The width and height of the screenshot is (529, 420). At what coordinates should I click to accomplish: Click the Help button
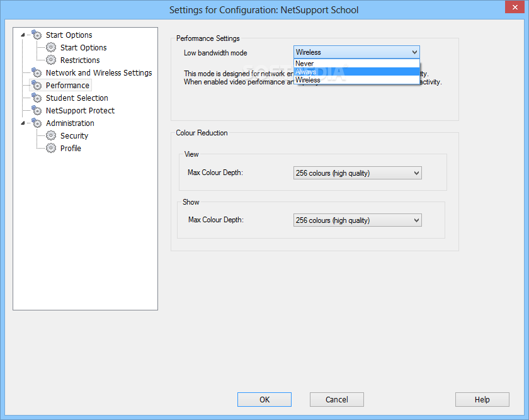482,399
